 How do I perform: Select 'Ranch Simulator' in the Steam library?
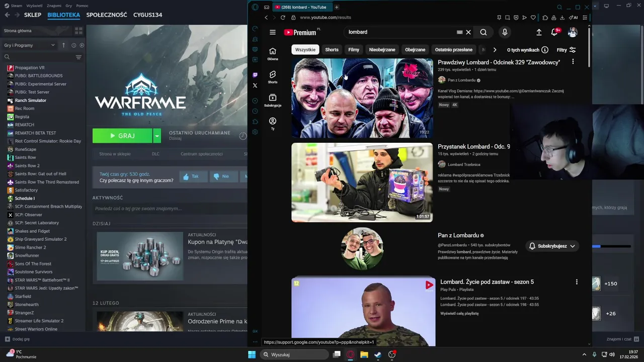[x=30, y=100]
